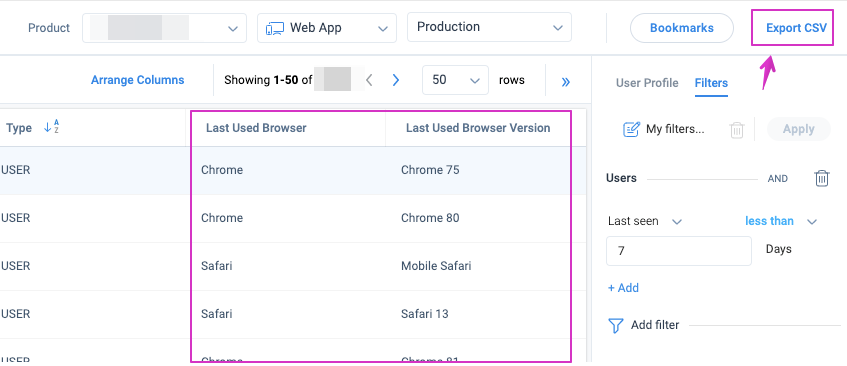This screenshot has width=847, height=366.
Task: Open the Bookmarks button
Action: [682, 28]
